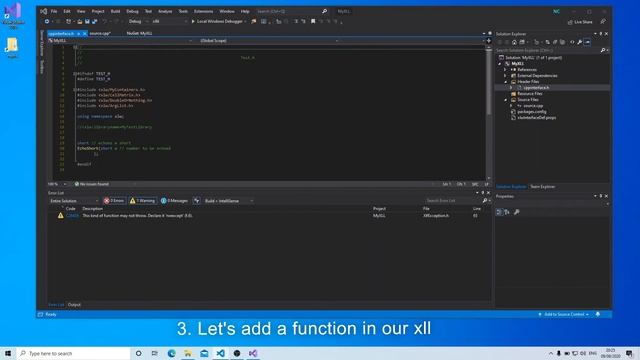Click the Live Share button

580,22
